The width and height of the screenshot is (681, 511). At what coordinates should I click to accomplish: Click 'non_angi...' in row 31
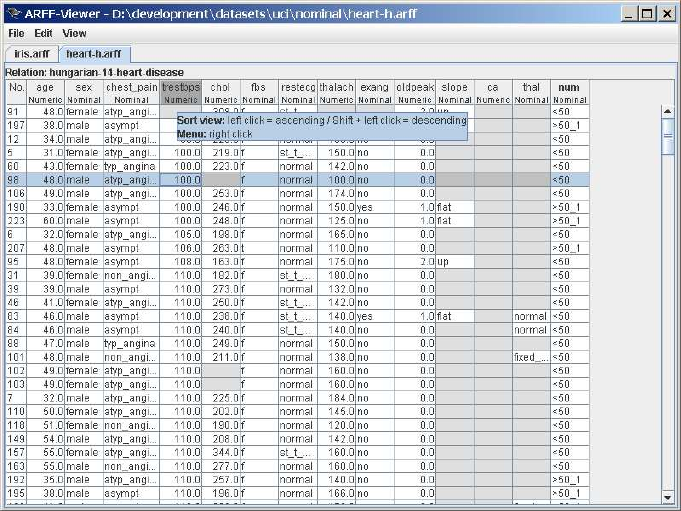(131, 275)
